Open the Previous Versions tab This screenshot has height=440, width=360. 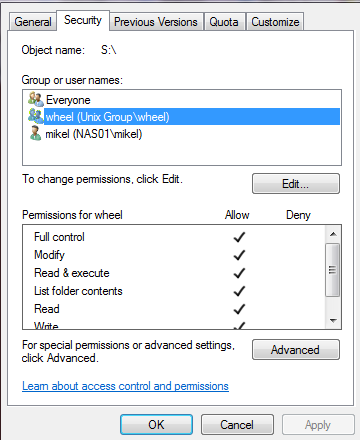(156, 22)
